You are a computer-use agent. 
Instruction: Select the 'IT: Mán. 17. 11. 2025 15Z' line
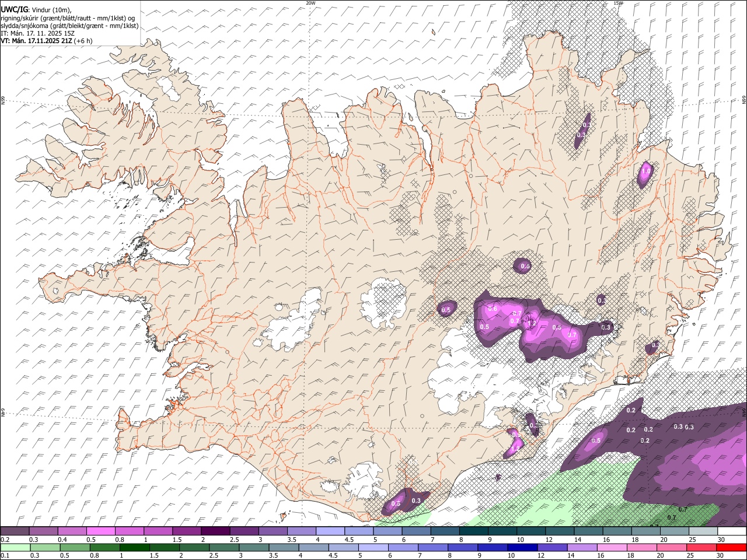coord(38,33)
